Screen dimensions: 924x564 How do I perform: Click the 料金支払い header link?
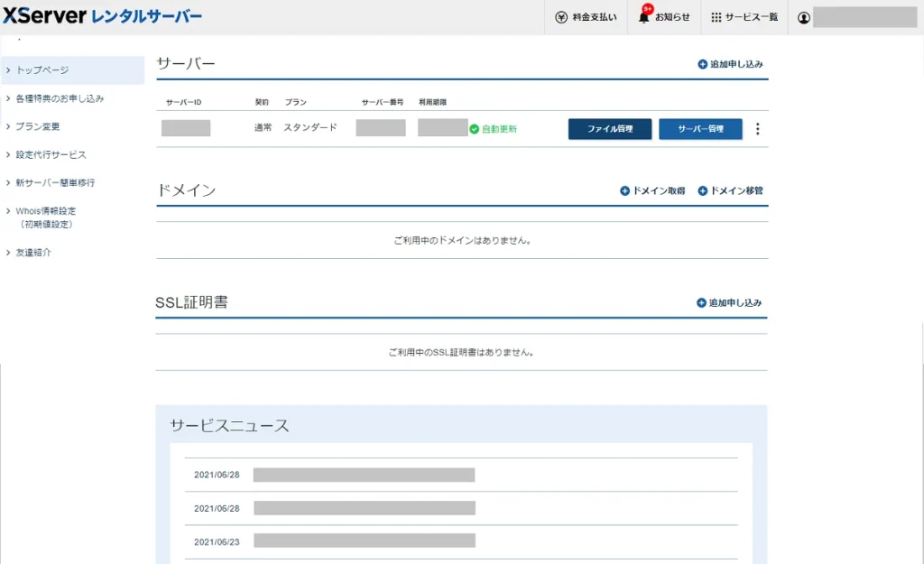595,17
